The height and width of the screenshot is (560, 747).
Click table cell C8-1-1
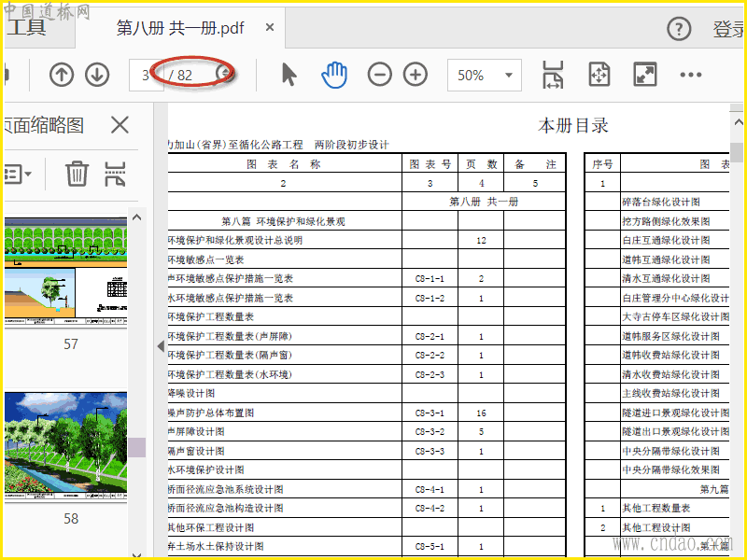click(430, 278)
